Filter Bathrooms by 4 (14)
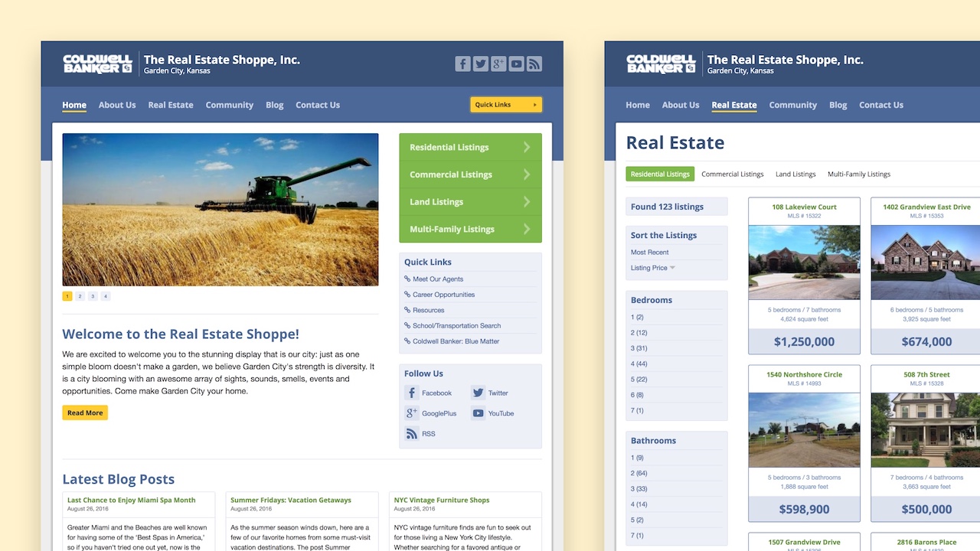Viewport: 980px width, 551px height. pyautogui.click(x=639, y=504)
